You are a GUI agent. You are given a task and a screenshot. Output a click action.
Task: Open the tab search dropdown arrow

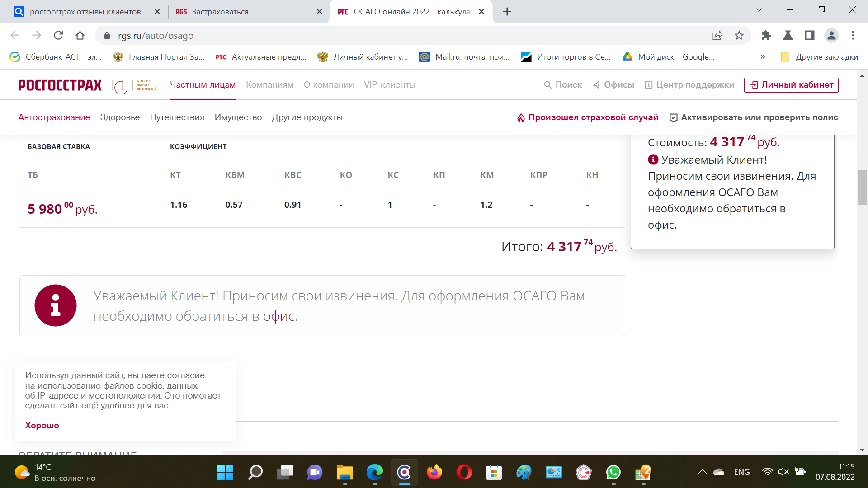coord(759,10)
